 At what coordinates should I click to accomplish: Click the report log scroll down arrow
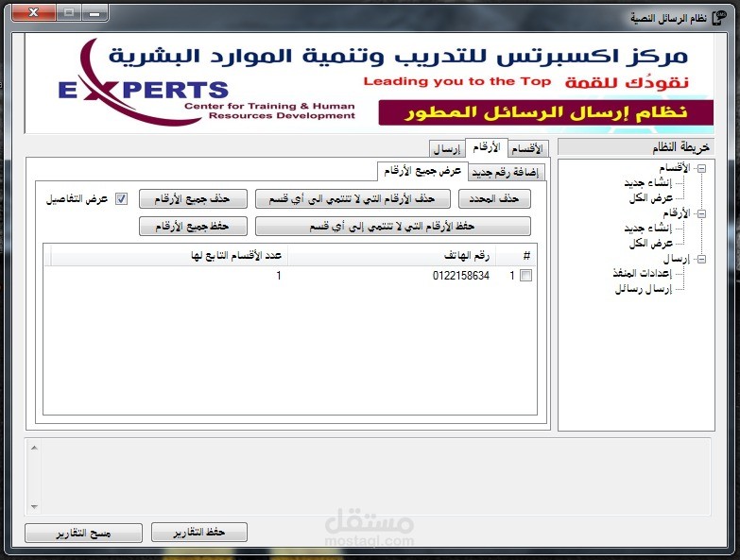pos(34,507)
